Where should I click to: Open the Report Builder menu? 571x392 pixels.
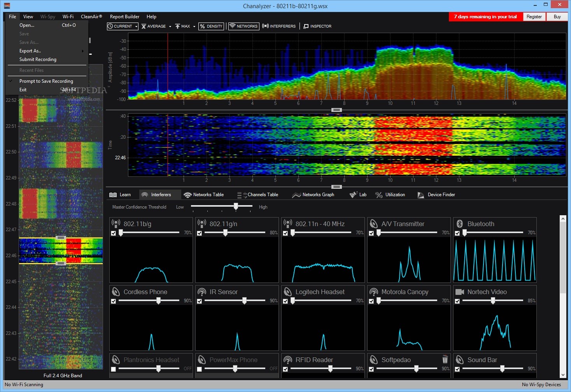coord(124,17)
